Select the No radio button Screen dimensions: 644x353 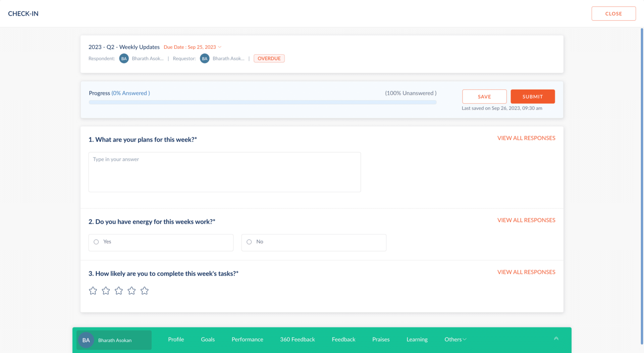pyautogui.click(x=249, y=242)
